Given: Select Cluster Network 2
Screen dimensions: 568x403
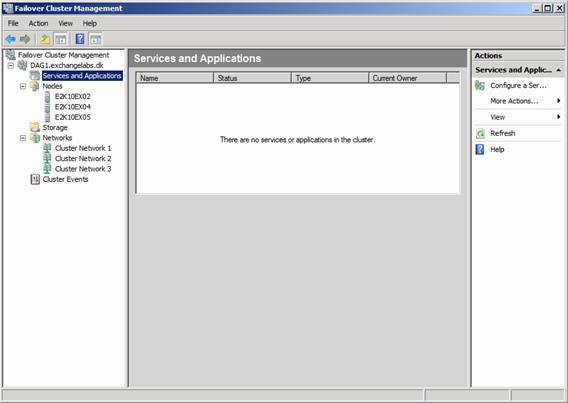Looking at the screenshot, I should 83,159.
